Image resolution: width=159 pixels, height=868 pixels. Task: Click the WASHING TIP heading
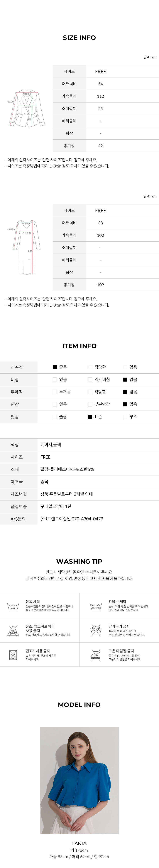tap(79, 561)
